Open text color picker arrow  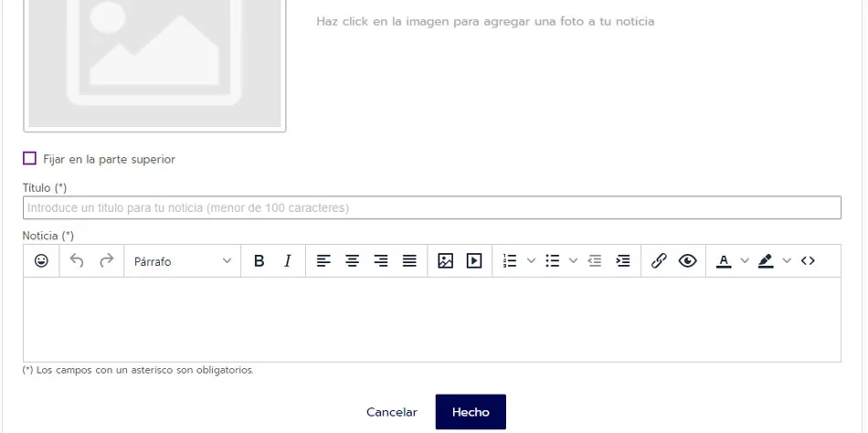pyautogui.click(x=744, y=261)
